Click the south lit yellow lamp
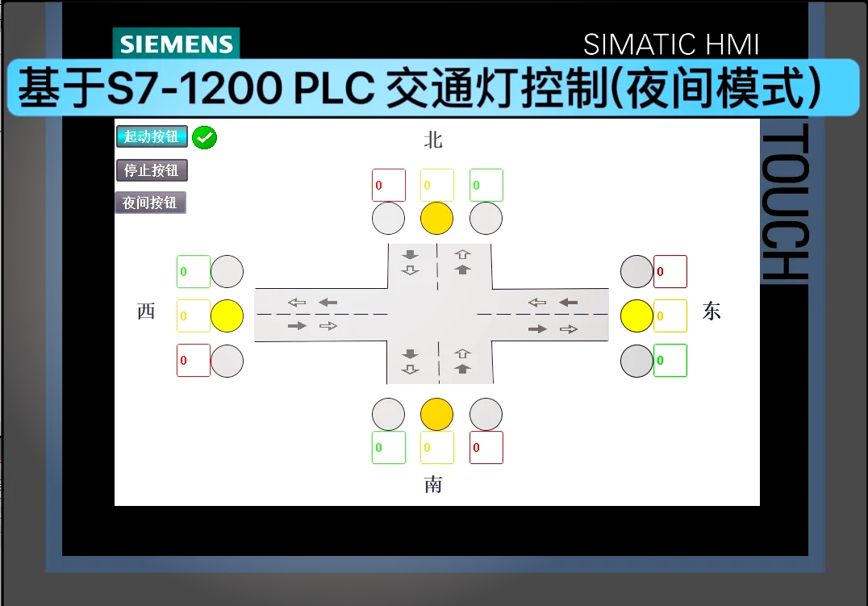 pos(436,414)
